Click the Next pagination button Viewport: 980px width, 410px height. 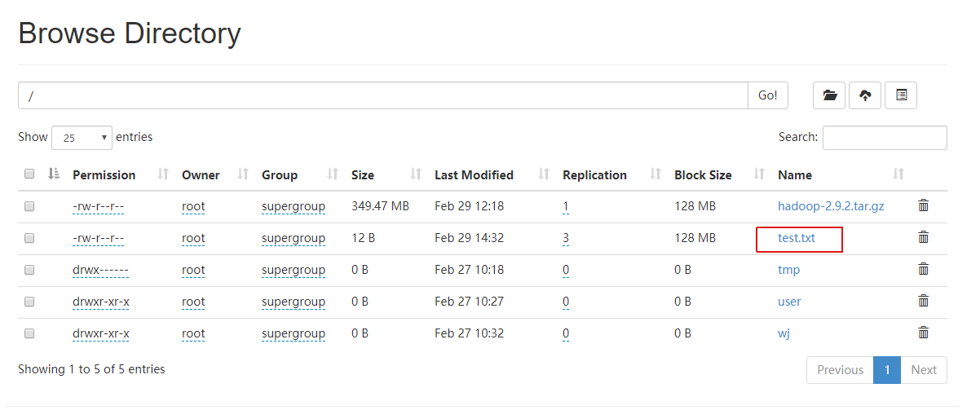(924, 370)
